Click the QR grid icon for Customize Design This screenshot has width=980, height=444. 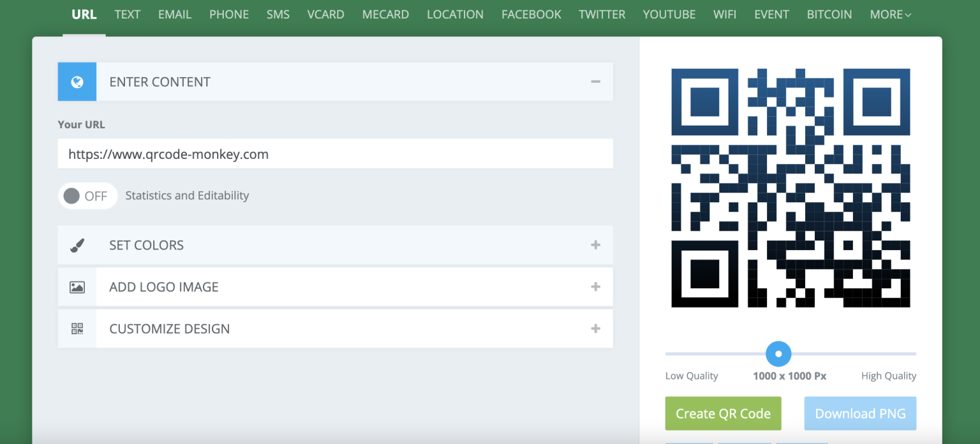77,329
